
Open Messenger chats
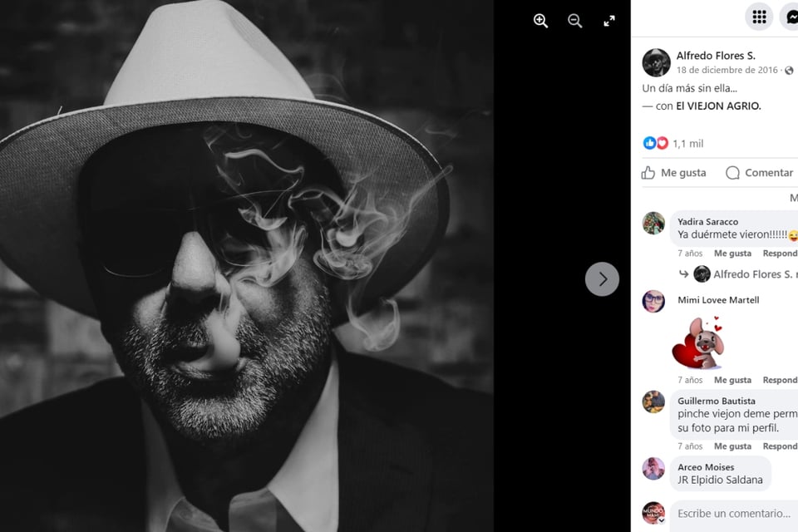791,17
